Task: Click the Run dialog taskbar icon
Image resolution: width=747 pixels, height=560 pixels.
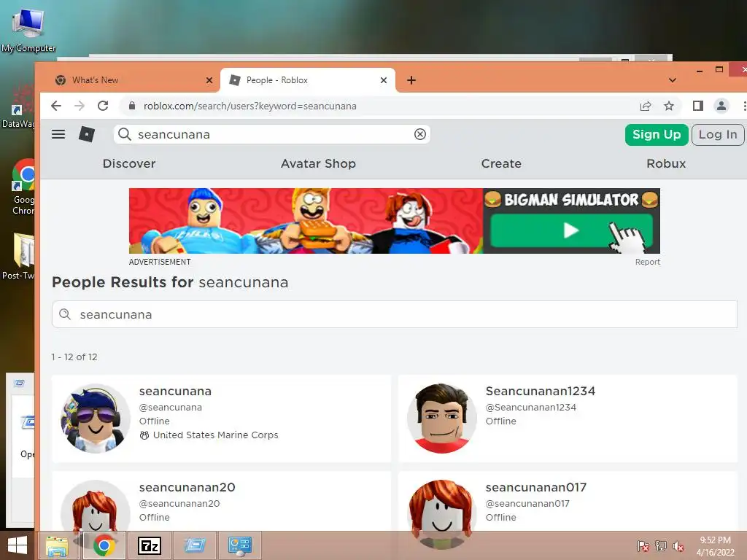Action: pyautogui.click(x=195, y=545)
